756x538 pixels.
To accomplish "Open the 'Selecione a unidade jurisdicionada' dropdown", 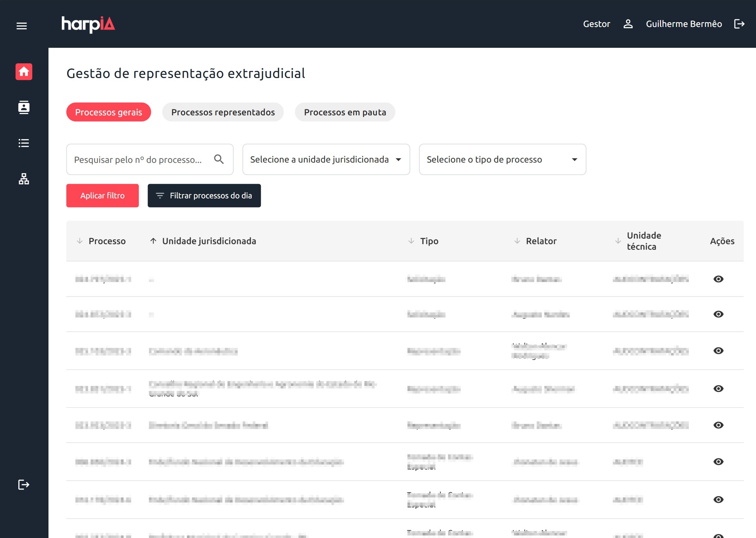I will [326, 159].
